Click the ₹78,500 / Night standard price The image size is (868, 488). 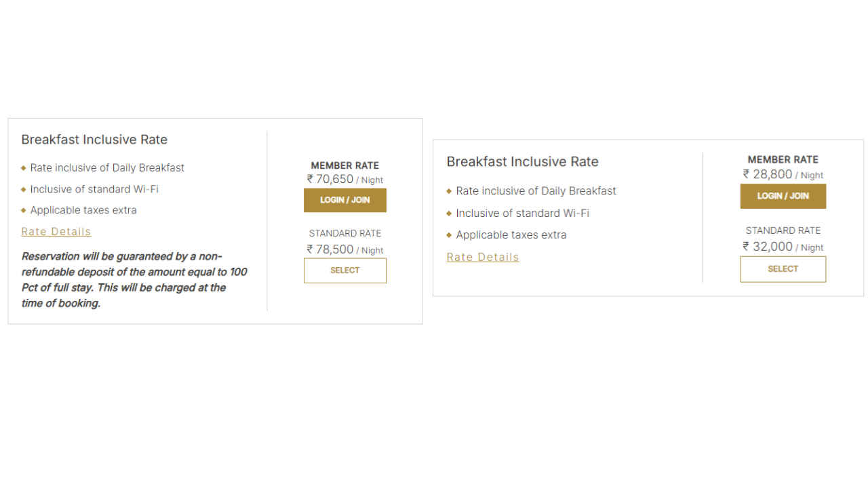[344, 249]
